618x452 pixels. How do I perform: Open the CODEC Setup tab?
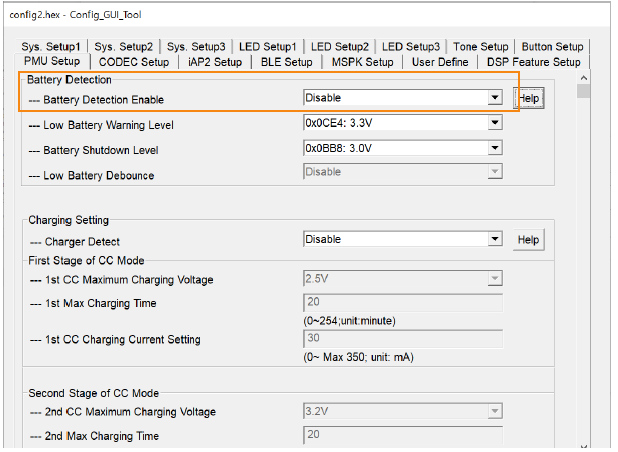(134, 62)
